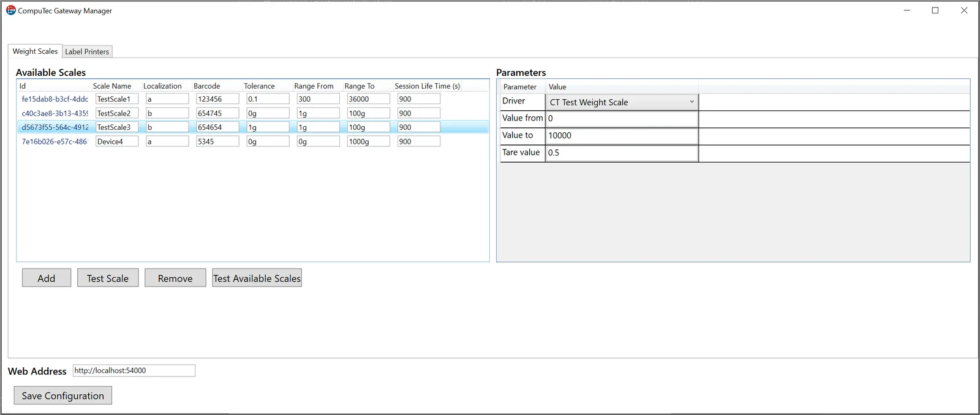
Task: Click the Add button
Action: point(47,278)
